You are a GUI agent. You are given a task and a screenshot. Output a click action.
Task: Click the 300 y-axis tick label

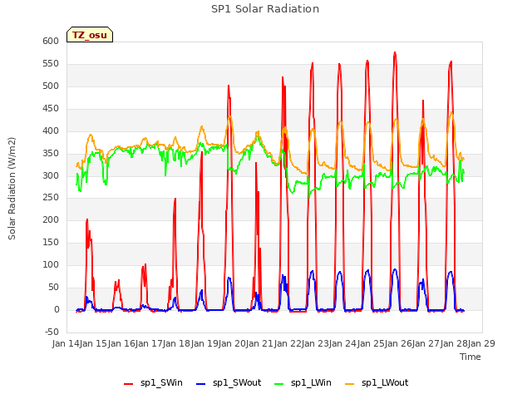[51, 175]
